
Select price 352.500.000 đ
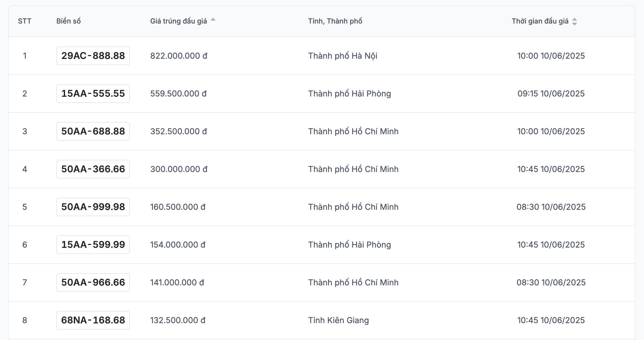pos(178,131)
